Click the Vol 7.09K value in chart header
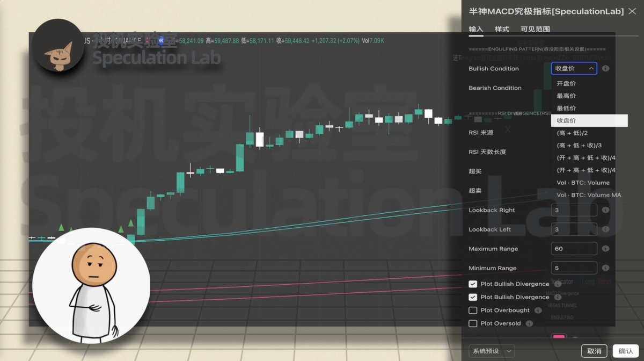 click(x=373, y=40)
